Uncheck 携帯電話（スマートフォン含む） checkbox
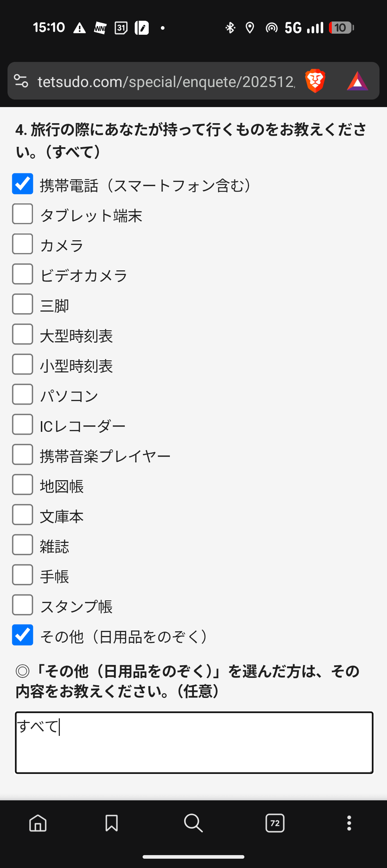Viewport: 387px width, 868px height. coord(23,184)
